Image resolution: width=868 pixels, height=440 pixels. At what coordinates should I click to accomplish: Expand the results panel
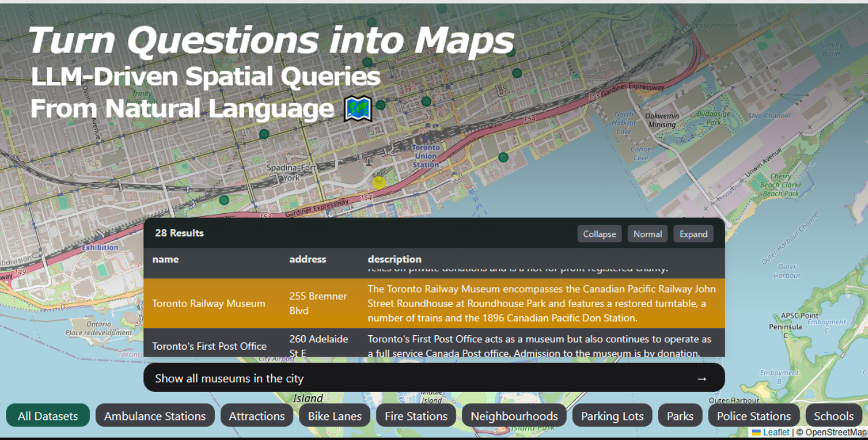tap(693, 233)
